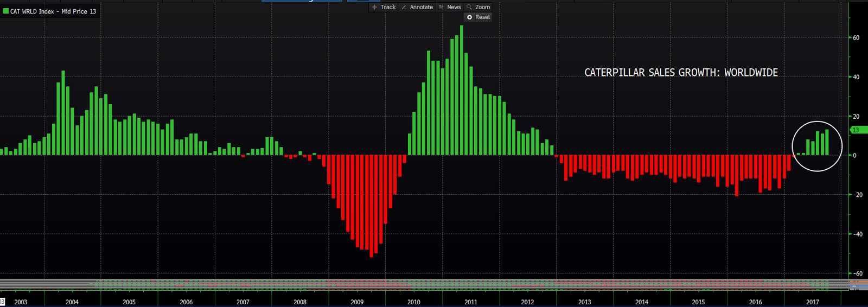Click the 2017 year label
This screenshot has height=307, width=868.
coord(813,302)
